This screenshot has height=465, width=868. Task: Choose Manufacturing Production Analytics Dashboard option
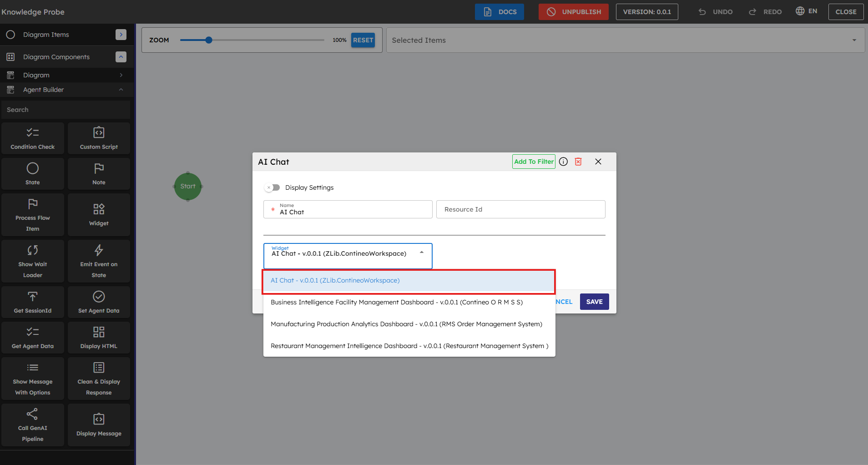point(406,324)
